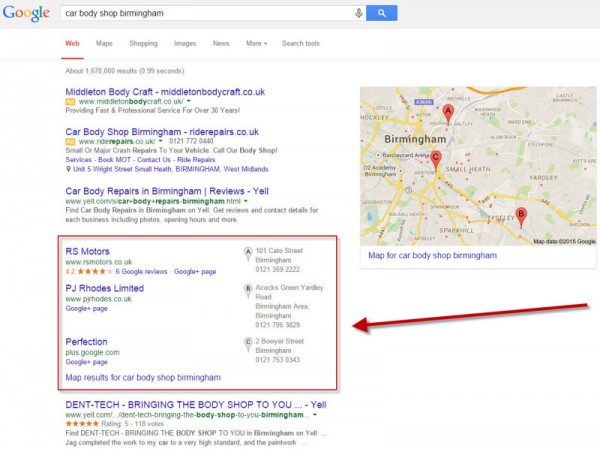The image size is (600, 449).
Task: Open Search tools options
Action: (301, 43)
